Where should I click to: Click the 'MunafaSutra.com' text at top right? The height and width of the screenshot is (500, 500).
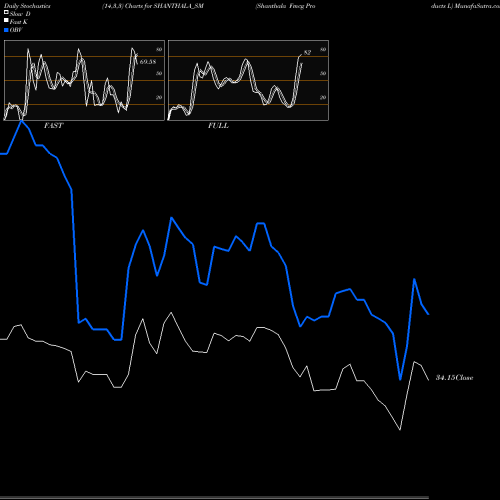pos(477,6)
